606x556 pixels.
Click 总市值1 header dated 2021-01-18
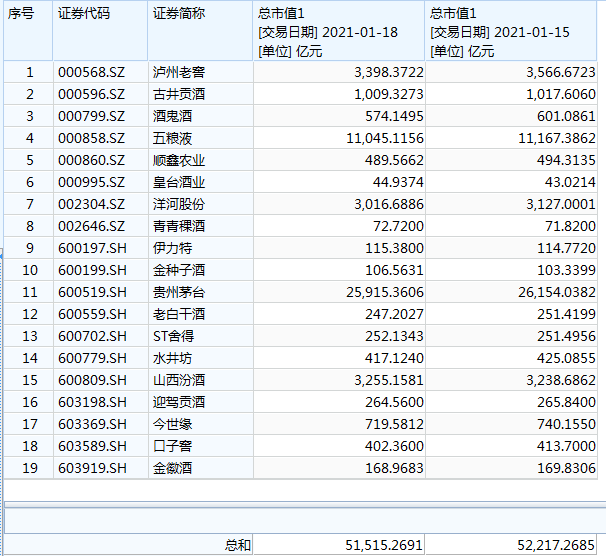tap(339, 31)
